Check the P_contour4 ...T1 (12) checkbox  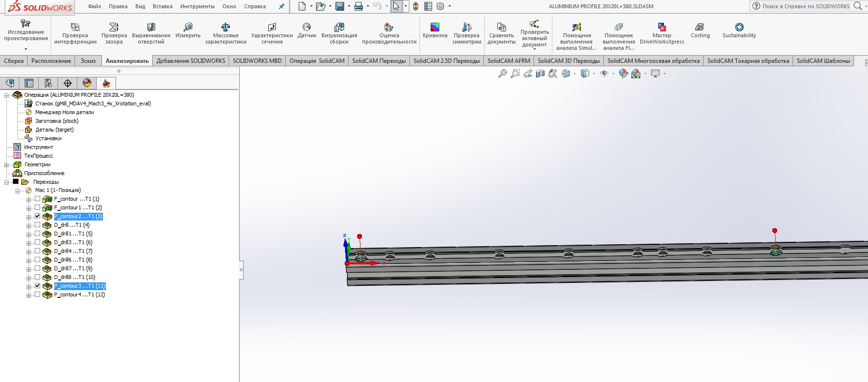(37, 294)
